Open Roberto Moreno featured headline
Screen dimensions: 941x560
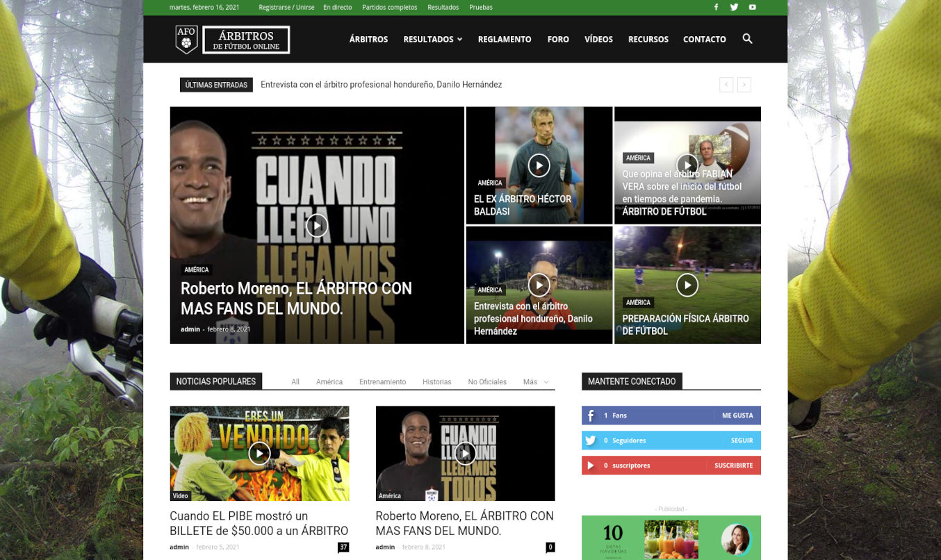(296, 298)
